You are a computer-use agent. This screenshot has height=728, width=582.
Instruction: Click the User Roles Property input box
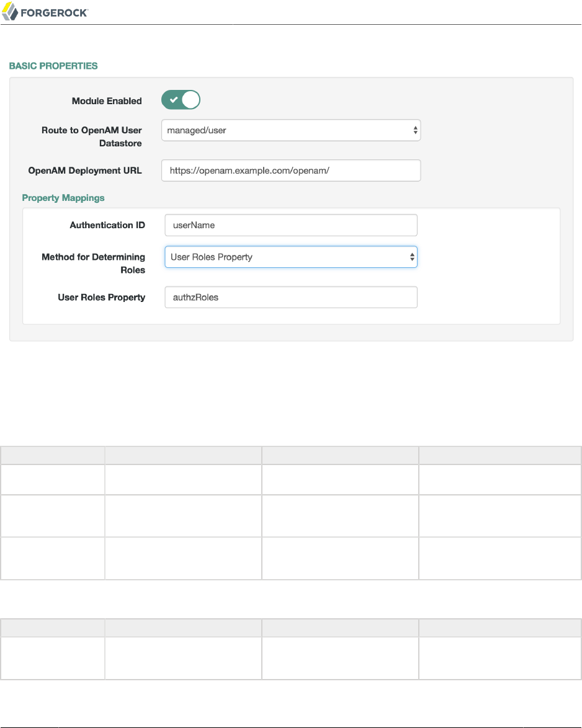[x=290, y=297]
